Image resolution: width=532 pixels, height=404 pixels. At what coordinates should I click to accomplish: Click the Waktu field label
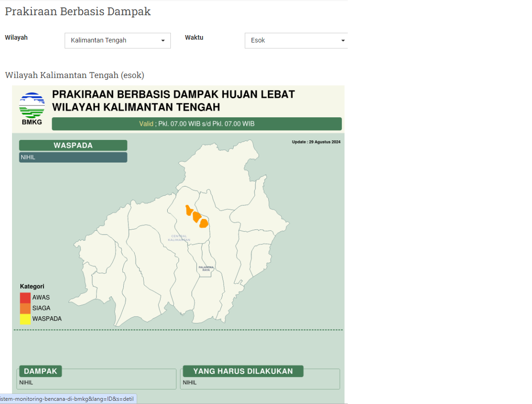(x=194, y=37)
